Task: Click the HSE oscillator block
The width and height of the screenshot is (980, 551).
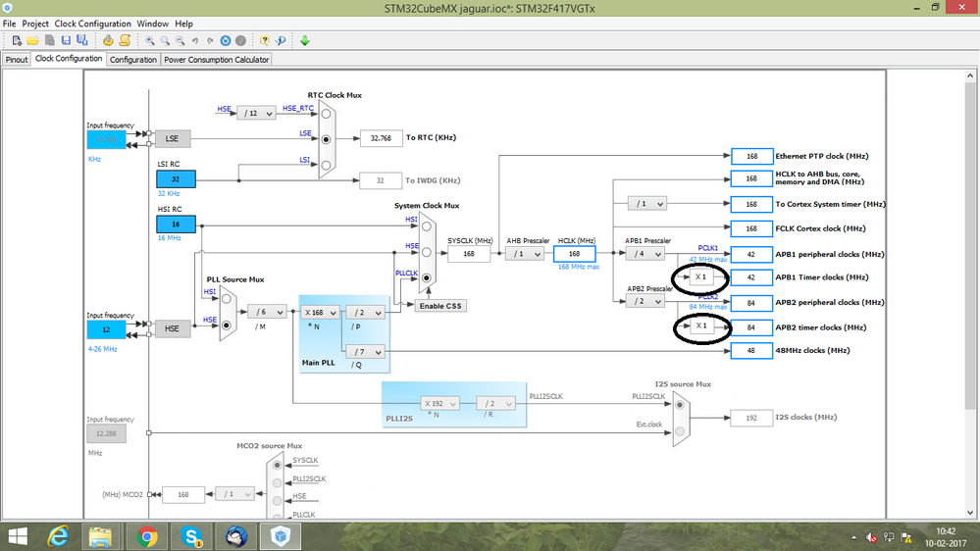Action: pos(172,328)
